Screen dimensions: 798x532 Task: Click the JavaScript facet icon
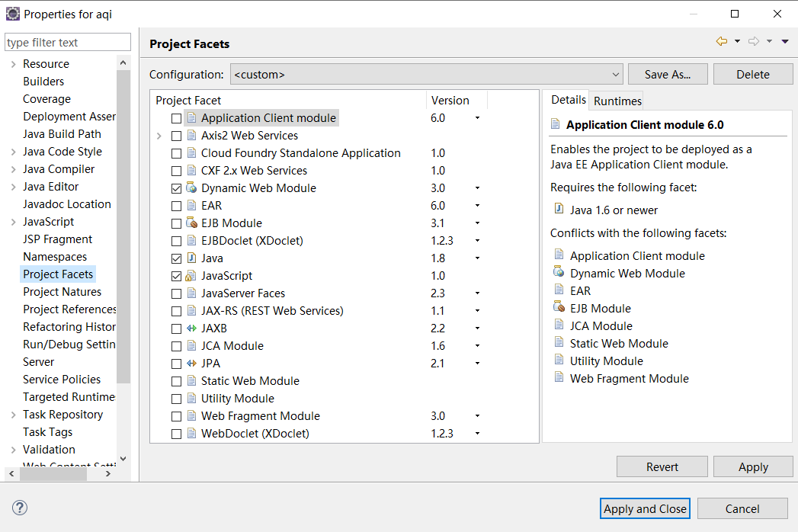191,276
